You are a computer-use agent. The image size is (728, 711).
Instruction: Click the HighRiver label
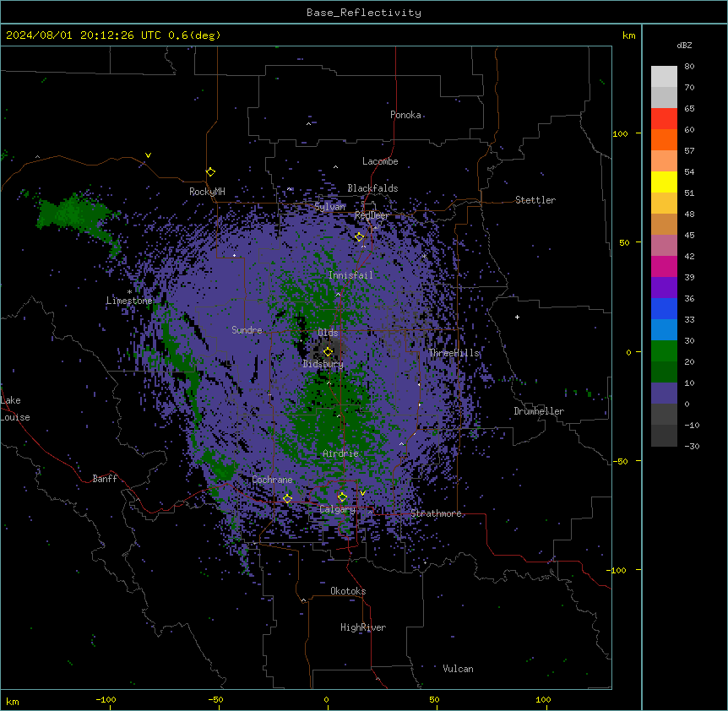pyautogui.click(x=363, y=627)
